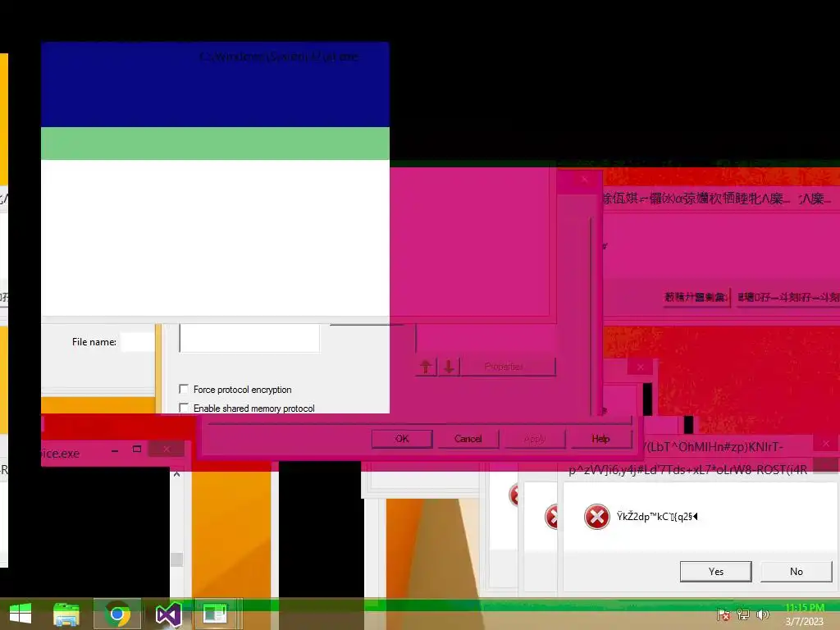
Task: Click the 'File name:' label
Action: 94,342
